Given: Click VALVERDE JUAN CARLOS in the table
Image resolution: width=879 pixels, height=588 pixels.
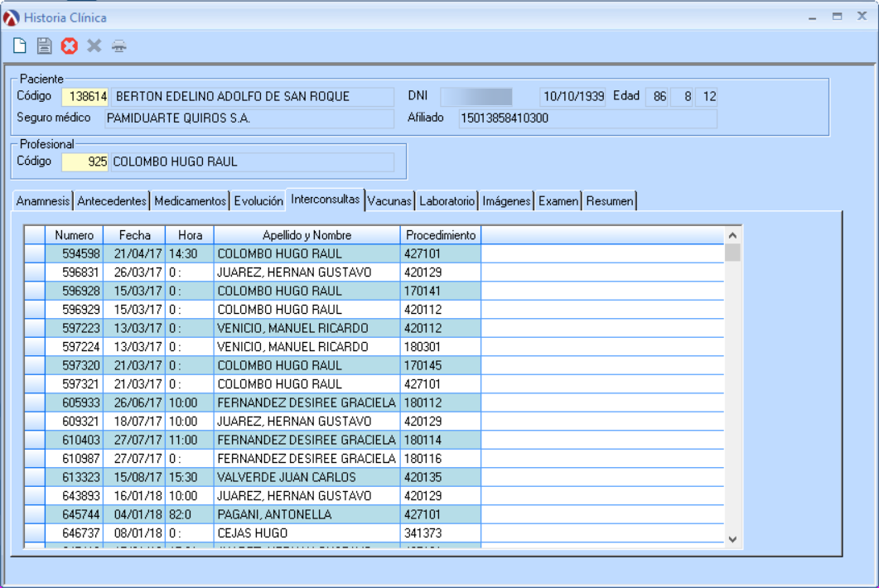Looking at the screenshot, I should point(307,477).
